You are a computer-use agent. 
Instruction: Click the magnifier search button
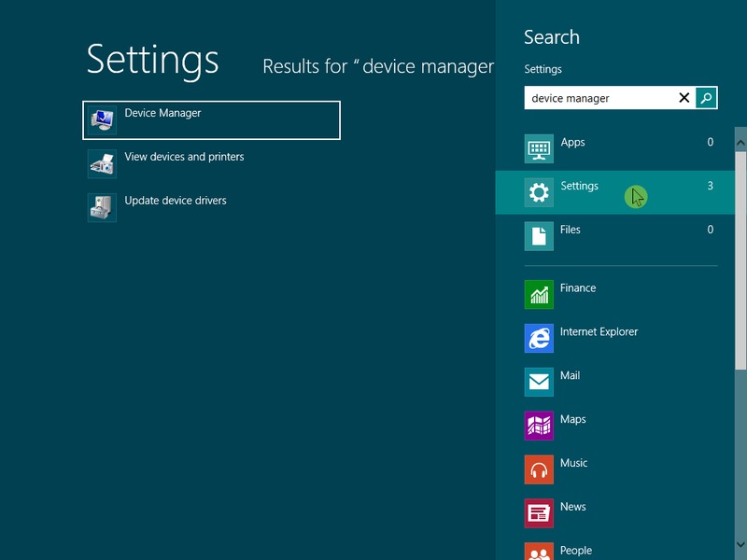tap(707, 98)
